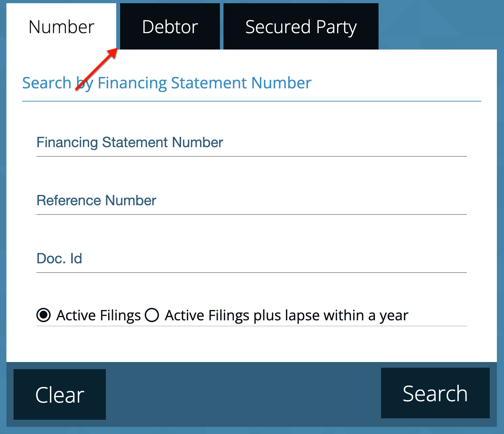Click the Search button
This screenshot has width=504, height=434.
[x=435, y=393]
